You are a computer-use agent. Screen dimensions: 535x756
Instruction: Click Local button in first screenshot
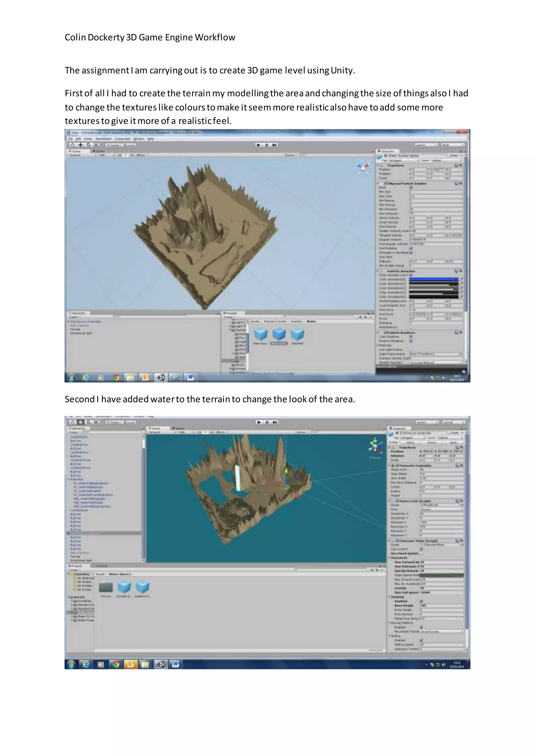tap(129, 145)
